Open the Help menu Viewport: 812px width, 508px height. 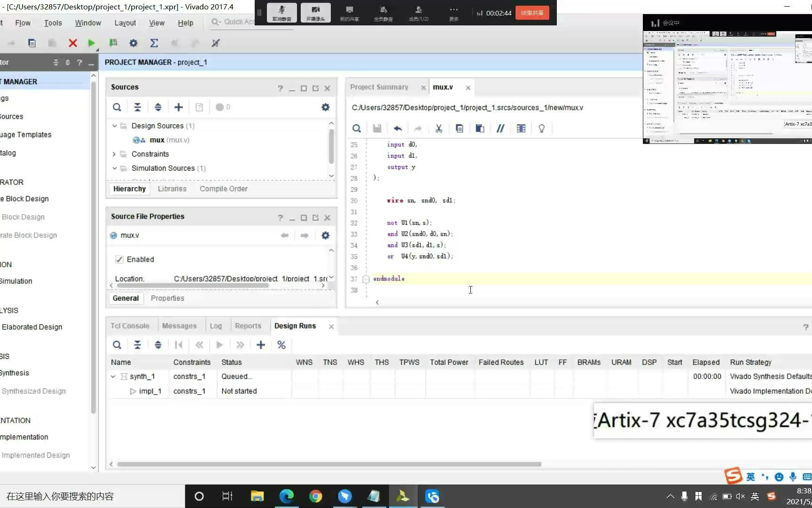click(185, 23)
